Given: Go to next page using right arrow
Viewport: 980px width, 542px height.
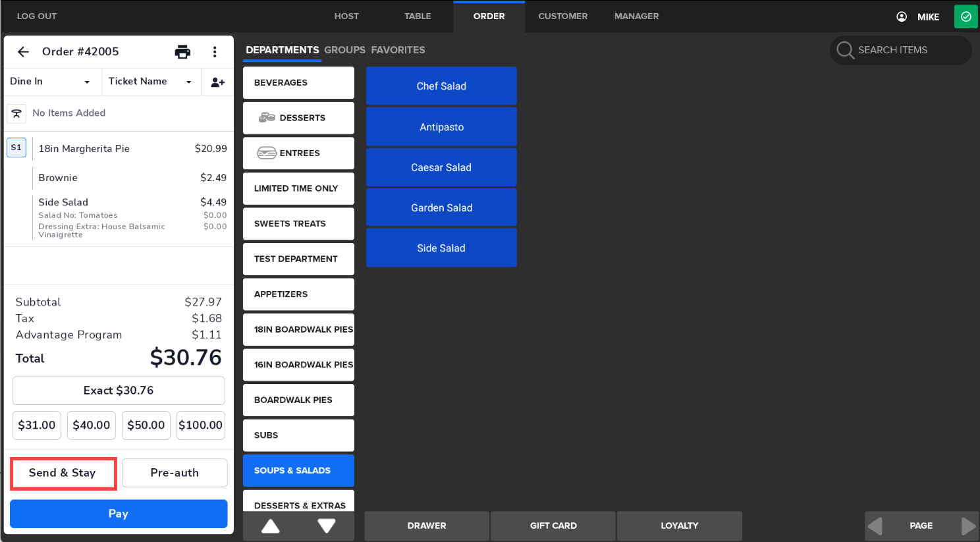Looking at the screenshot, I should [967, 526].
